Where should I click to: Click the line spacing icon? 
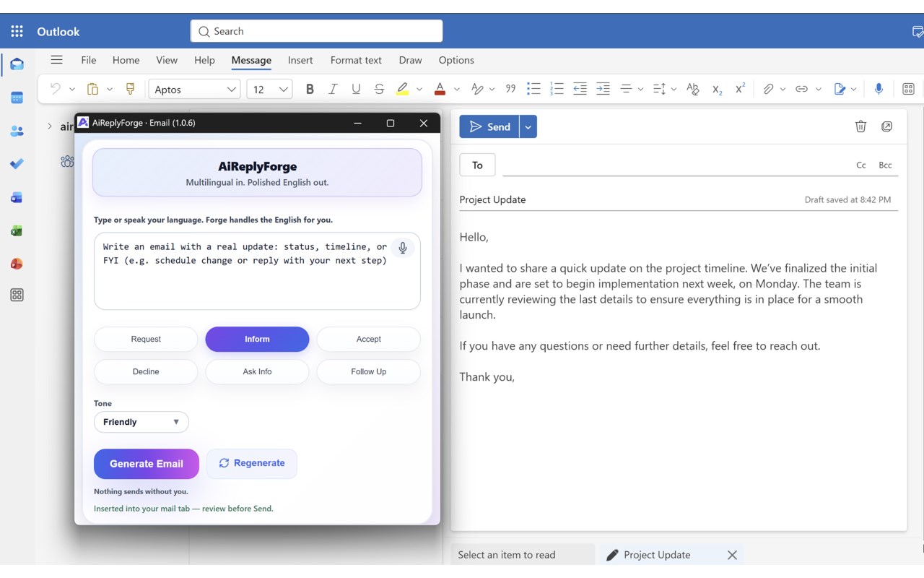coord(659,89)
